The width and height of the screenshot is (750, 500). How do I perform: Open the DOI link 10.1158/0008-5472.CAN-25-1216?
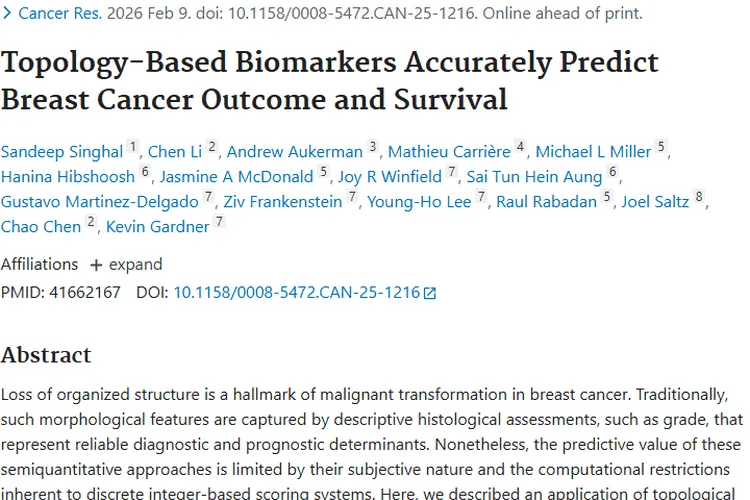point(296,293)
